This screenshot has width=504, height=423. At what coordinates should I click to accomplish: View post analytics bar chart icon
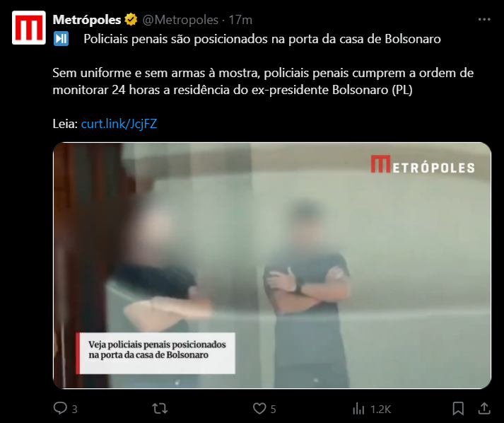(358, 409)
